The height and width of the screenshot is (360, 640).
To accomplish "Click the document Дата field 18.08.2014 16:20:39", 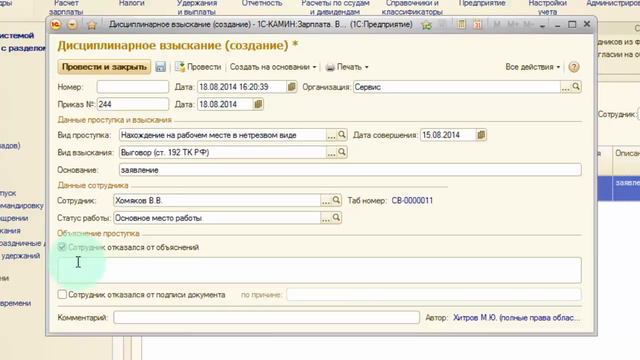I will (x=242, y=87).
